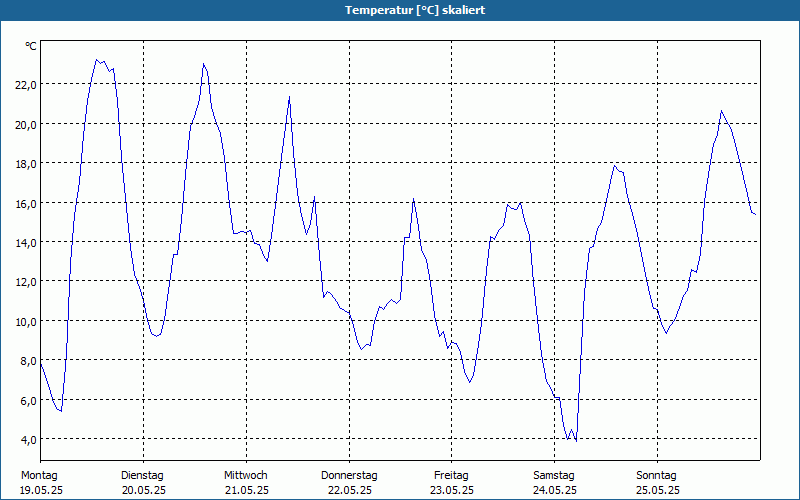This screenshot has width=800, height=500.
Task: Click the Samstag day label
Action: pos(554,476)
